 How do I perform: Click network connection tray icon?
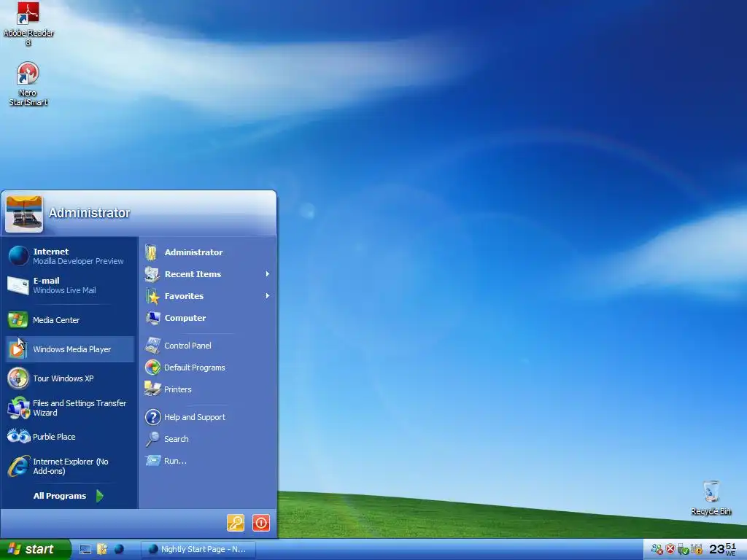point(657,550)
